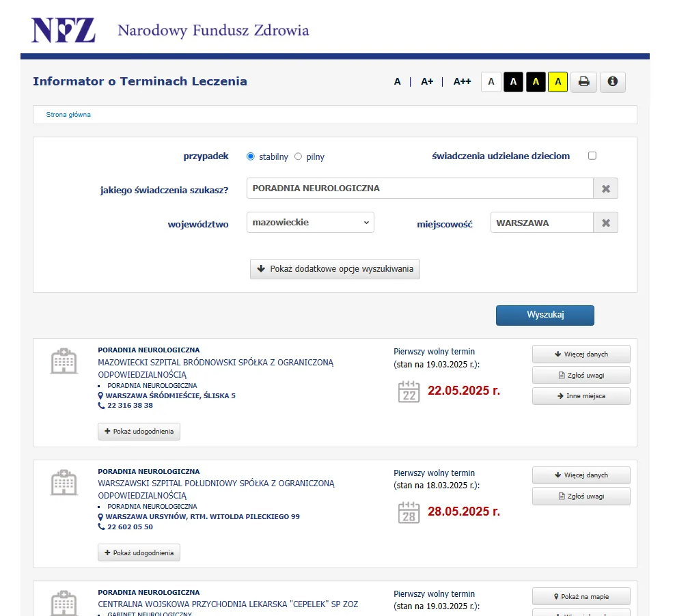Enable 'świadczenia udzielane dzieciom' checkbox
The height and width of the screenshot is (616, 675).
[592, 156]
